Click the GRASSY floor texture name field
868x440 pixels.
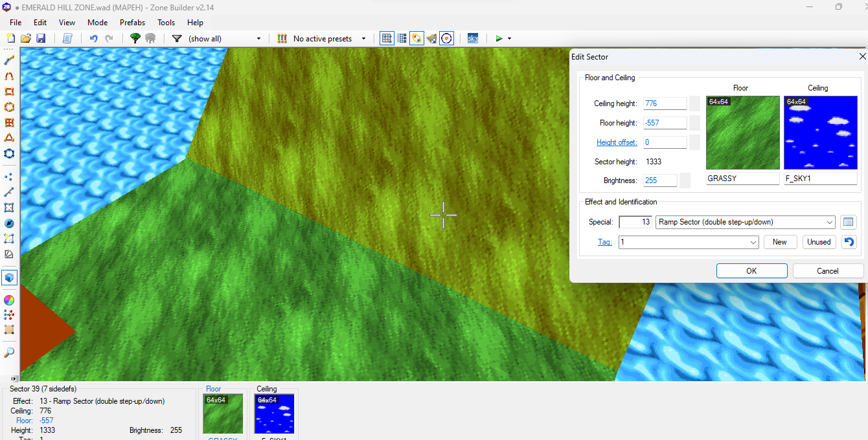pos(743,179)
